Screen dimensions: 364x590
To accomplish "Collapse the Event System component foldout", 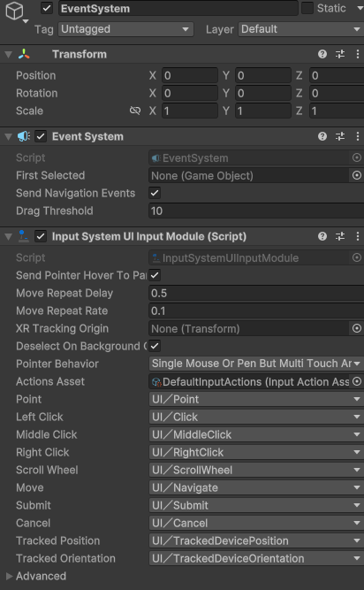I will pos(8,136).
